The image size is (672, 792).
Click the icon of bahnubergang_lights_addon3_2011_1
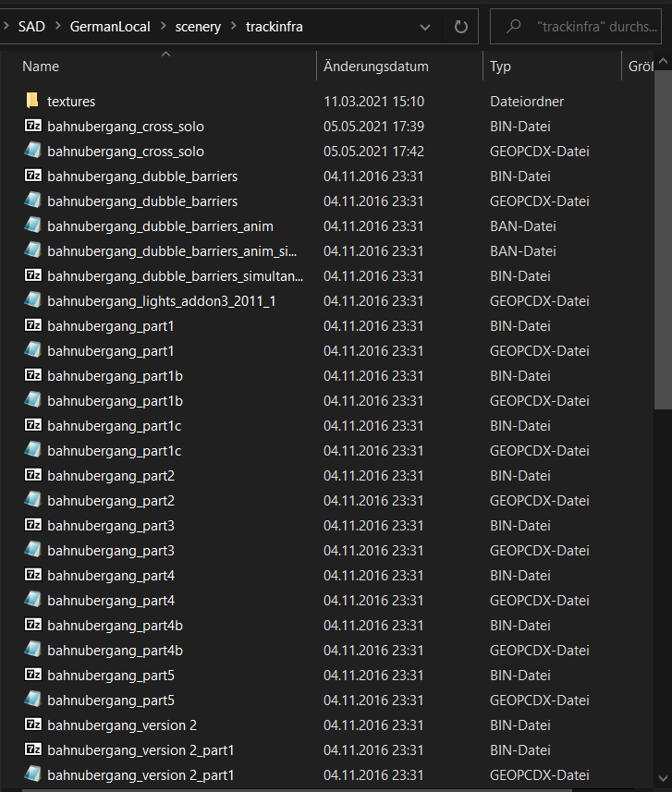click(33, 300)
